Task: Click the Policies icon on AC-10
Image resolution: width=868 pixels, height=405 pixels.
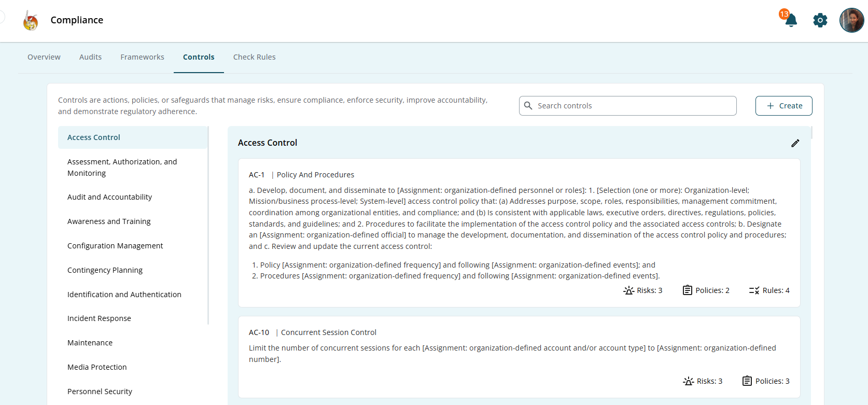Action: tap(747, 381)
